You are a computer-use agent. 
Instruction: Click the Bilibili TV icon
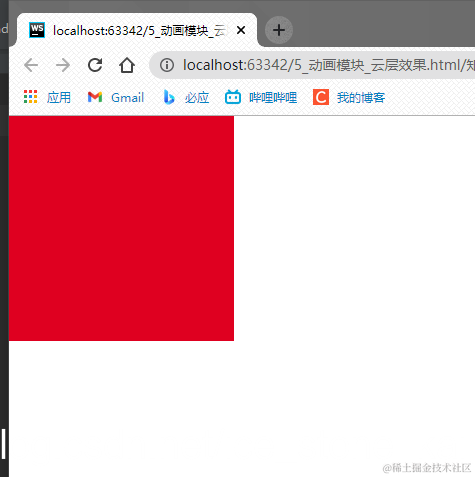point(233,97)
